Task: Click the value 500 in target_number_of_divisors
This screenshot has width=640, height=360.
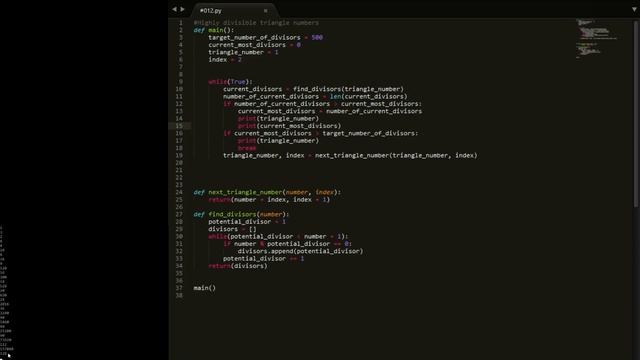Action: (317, 38)
